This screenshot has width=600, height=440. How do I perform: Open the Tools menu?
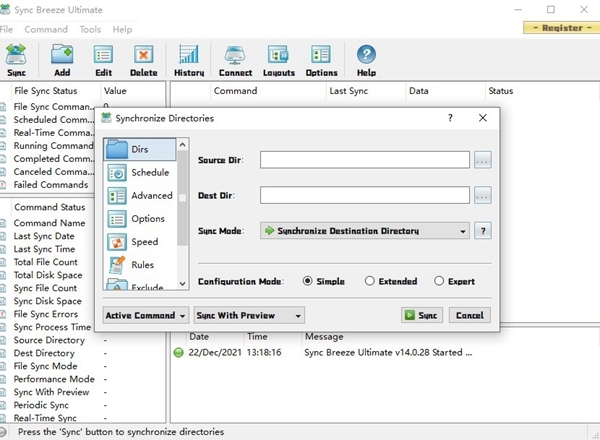[90, 29]
